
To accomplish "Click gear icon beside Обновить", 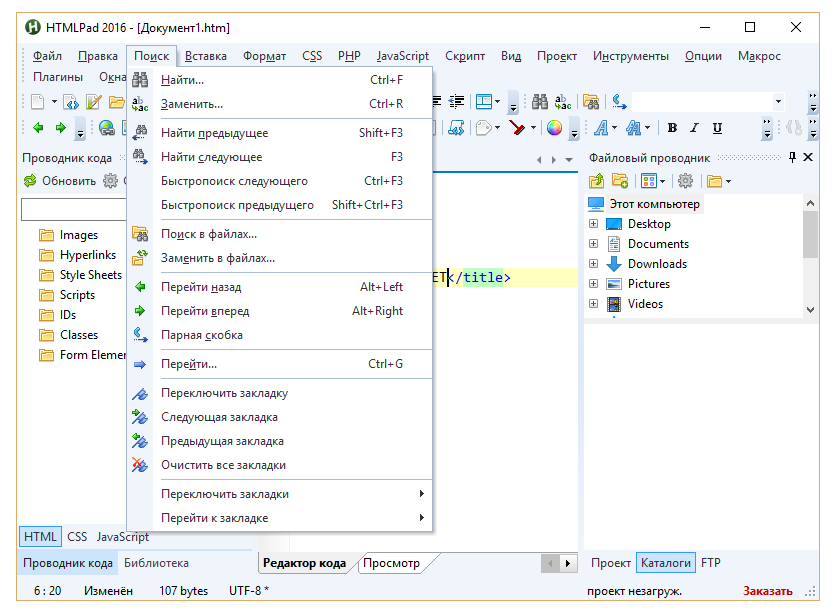I will click(110, 181).
